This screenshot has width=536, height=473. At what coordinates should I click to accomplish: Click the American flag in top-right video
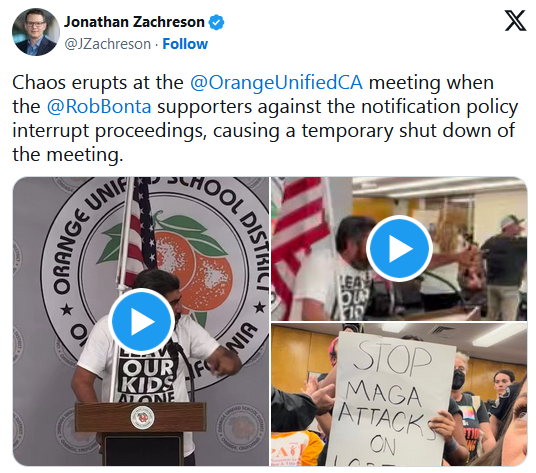[x=297, y=246]
